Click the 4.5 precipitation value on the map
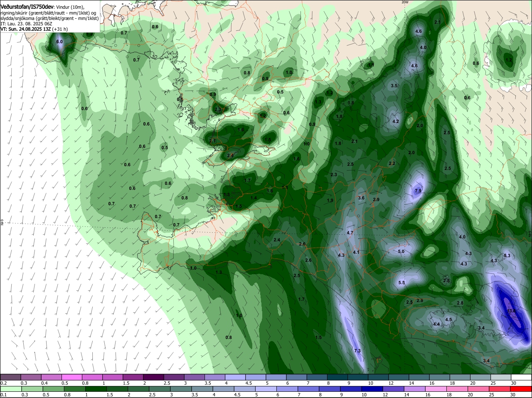This screenshot has height=398, width=532. [x=448, y=319]
